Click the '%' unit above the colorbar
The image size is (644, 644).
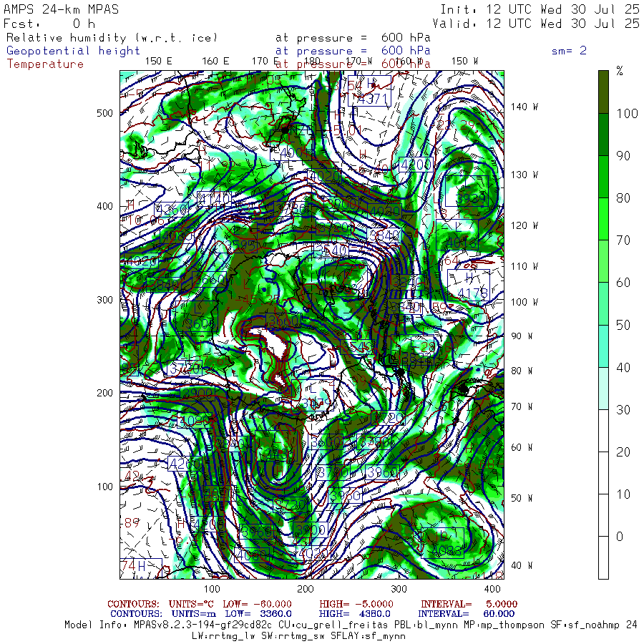point(620,71)
